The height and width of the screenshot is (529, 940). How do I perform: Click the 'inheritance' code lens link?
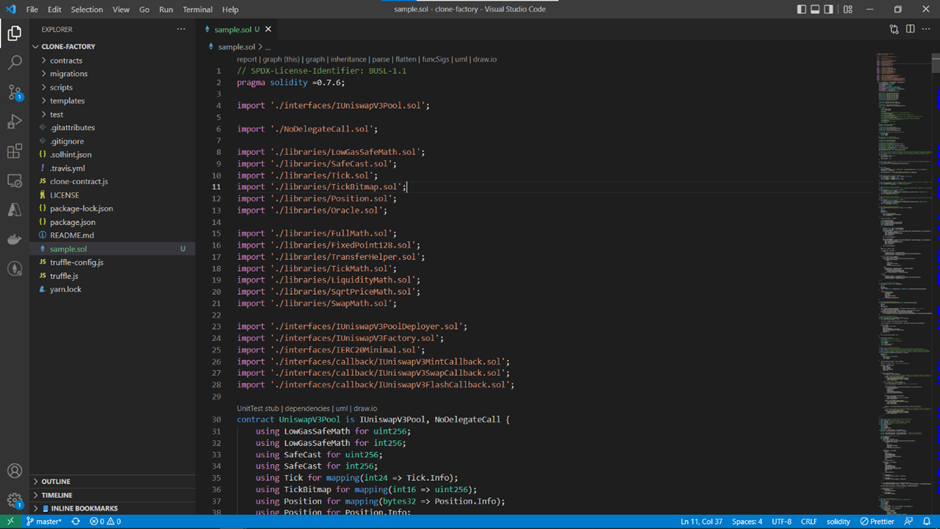click(x=348, y=59)
